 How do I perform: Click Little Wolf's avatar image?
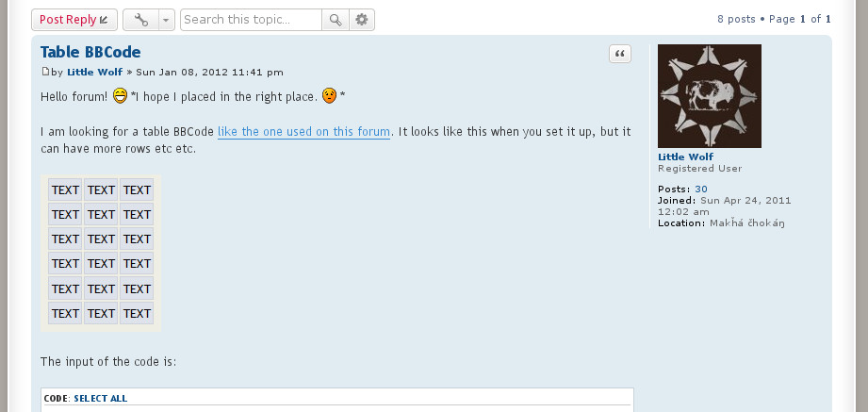coord(709,96)
